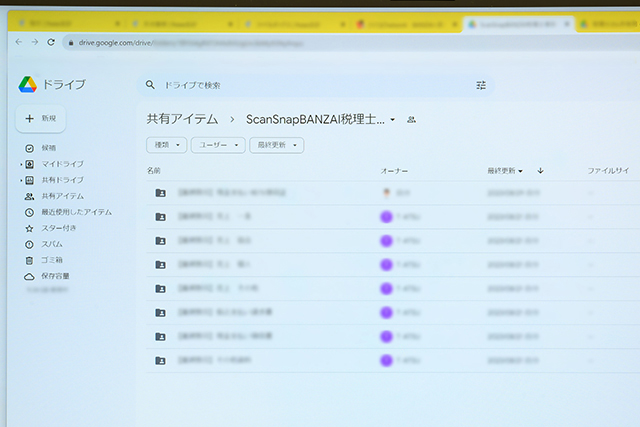Go back with the browser back arrow
The height and width of the screenshot is (427, 640).
19,42
